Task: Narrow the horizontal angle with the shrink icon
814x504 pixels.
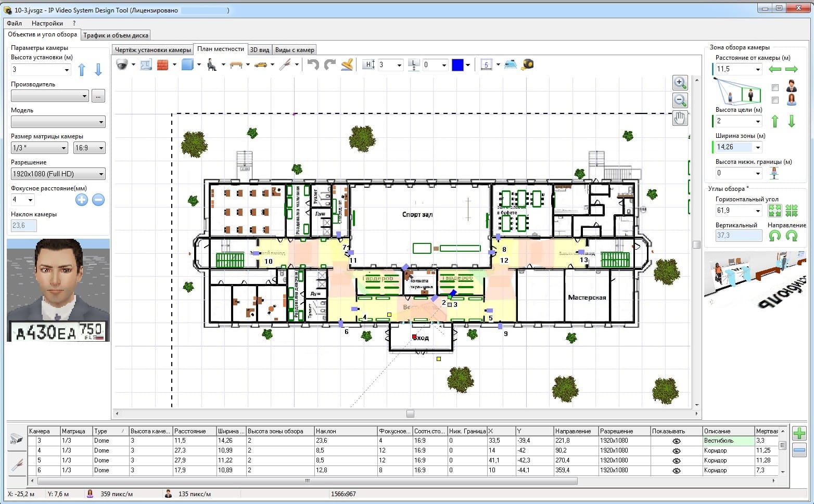Action: 792,211
